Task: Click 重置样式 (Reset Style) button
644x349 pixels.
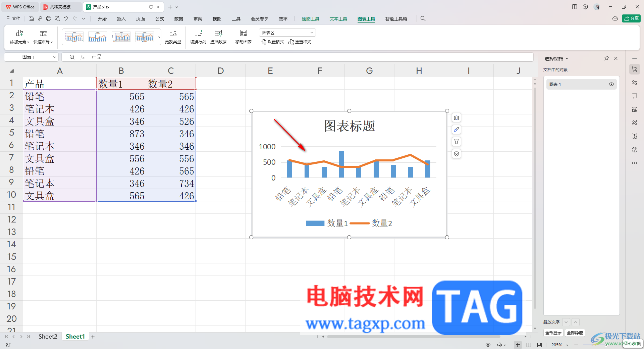Action: point(300,42)
